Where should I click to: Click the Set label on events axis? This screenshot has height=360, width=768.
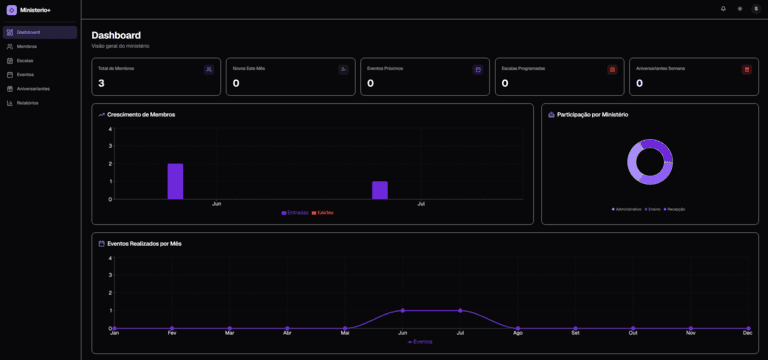(576, 333)
